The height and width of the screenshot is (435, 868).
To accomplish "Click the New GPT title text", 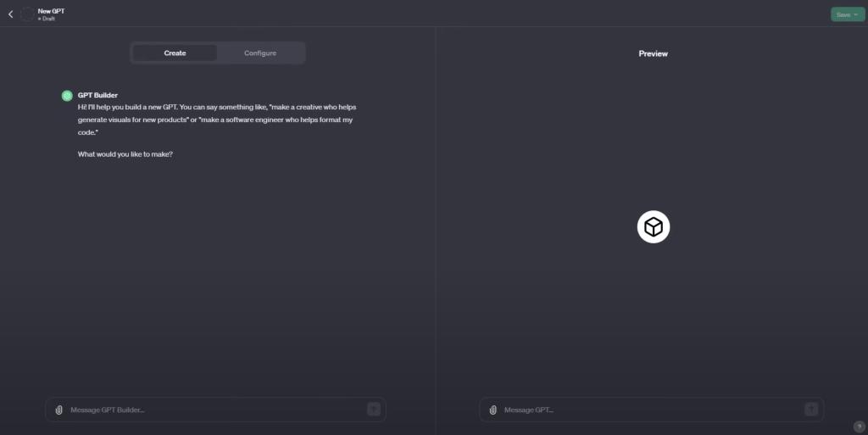I will [x=51, y=11].
